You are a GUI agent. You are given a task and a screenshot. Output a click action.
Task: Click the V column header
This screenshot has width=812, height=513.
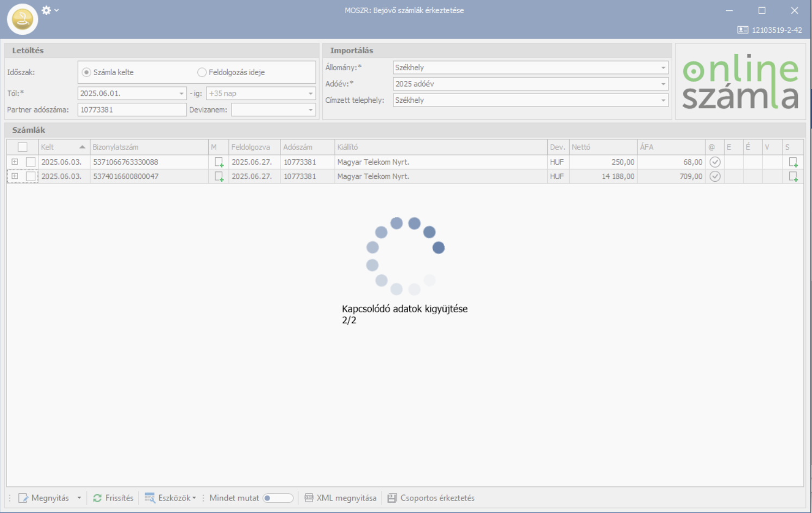point(771,147)
